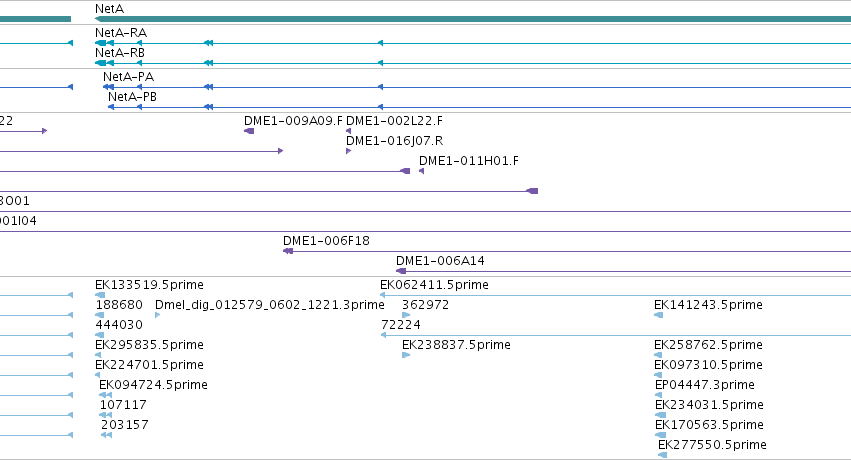Click the purple end block under DME1-006A14
The width and height of the screenshot is (851, 460).
coord(401,271)
